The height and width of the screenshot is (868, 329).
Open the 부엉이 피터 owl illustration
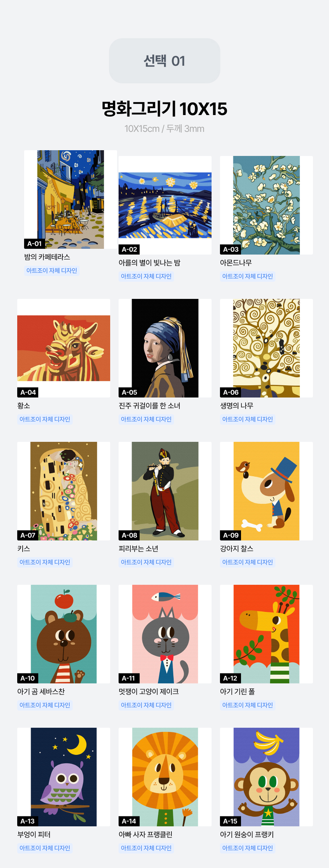pyautogui.click(x=64, y=777)
